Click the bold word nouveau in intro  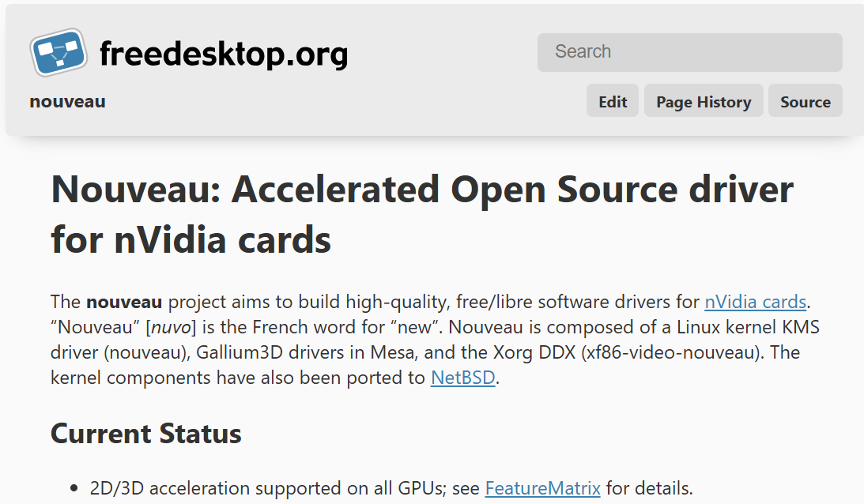(x=124, y=303)
